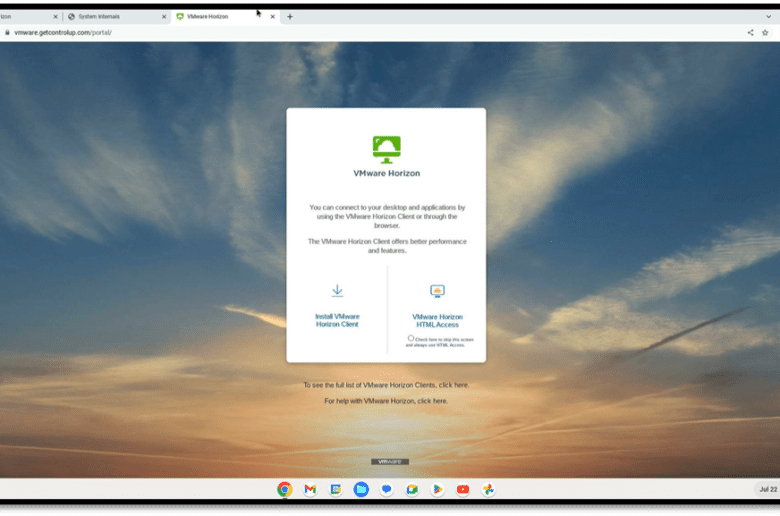The image size is (780, 516).
Task: Open the Jul 22 date status area
Action: (x=768, y=489)
